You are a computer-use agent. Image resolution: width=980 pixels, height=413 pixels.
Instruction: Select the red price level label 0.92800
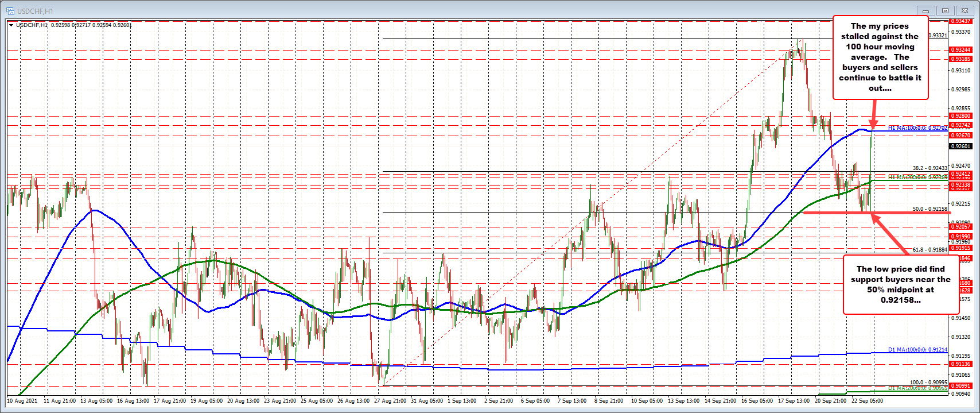click(961, 116)
